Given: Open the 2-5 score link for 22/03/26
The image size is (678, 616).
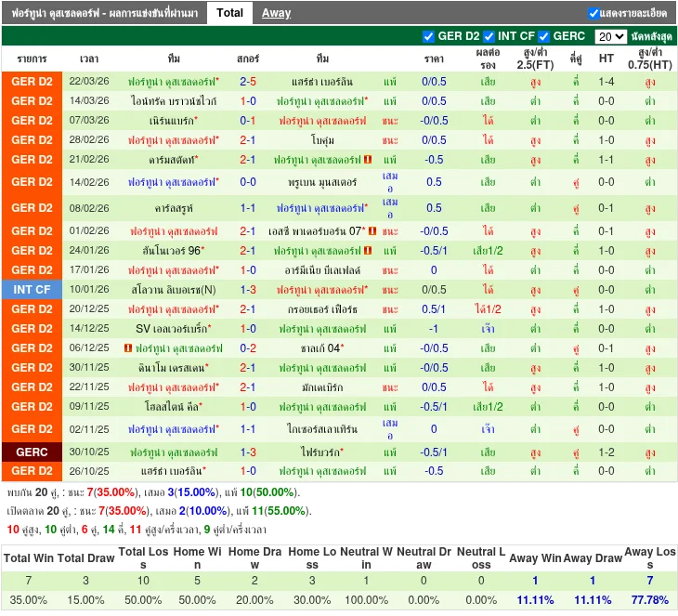Looking at the screenshot, I should click(x=248, y=82).
